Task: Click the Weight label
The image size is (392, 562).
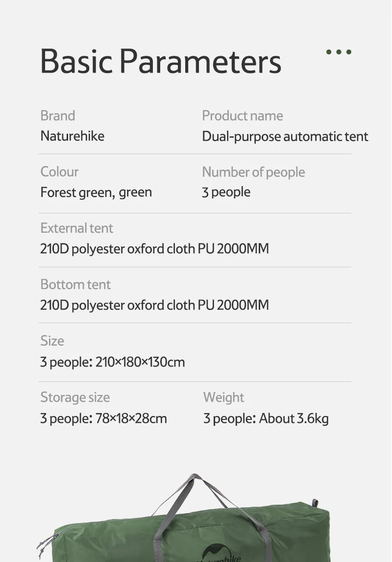Action: (x=223, y=397)
